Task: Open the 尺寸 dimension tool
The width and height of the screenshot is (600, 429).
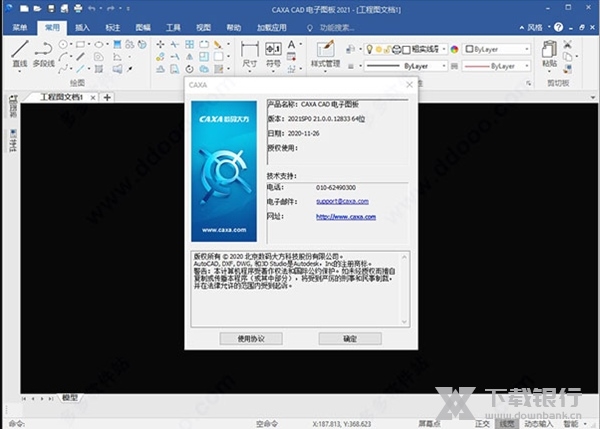Action: (249, 54)
